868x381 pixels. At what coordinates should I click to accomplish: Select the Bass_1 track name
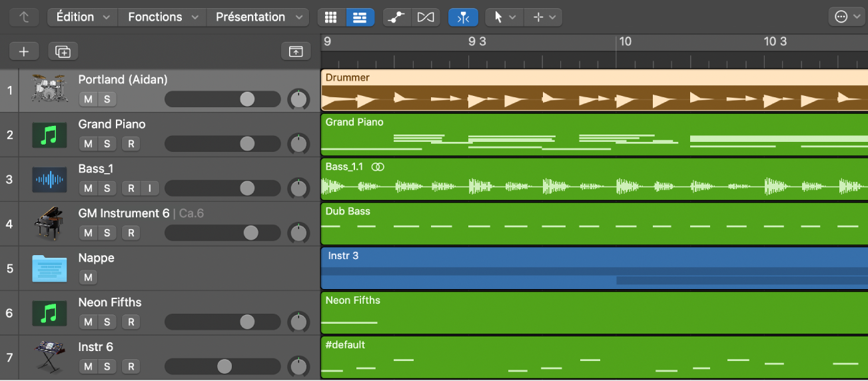pyautogui.click(x=96, y=169)
